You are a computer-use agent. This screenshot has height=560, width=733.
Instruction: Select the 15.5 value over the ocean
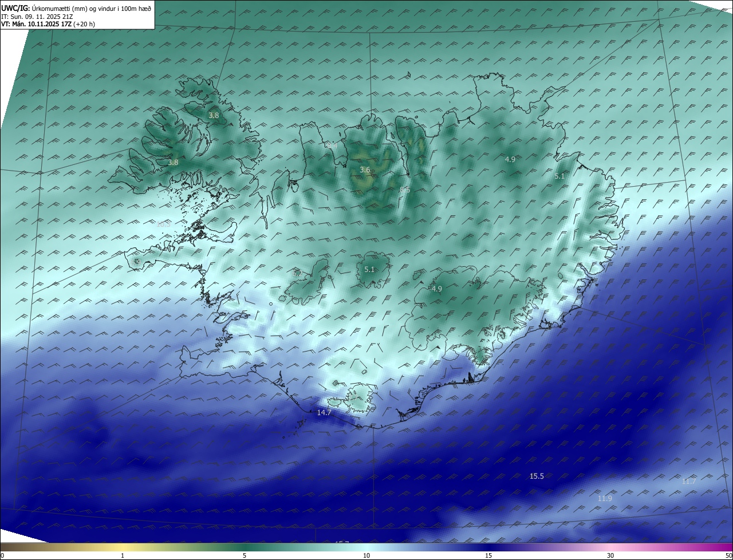537,476
